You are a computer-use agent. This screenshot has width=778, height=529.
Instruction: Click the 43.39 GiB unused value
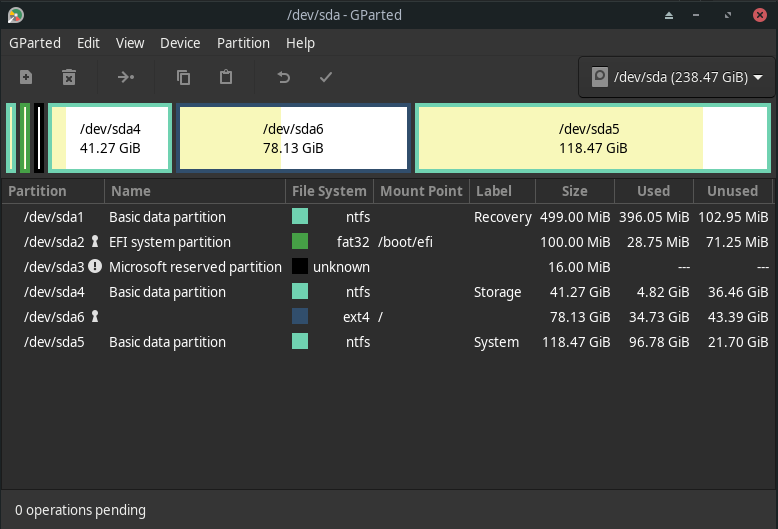point(738,317)
